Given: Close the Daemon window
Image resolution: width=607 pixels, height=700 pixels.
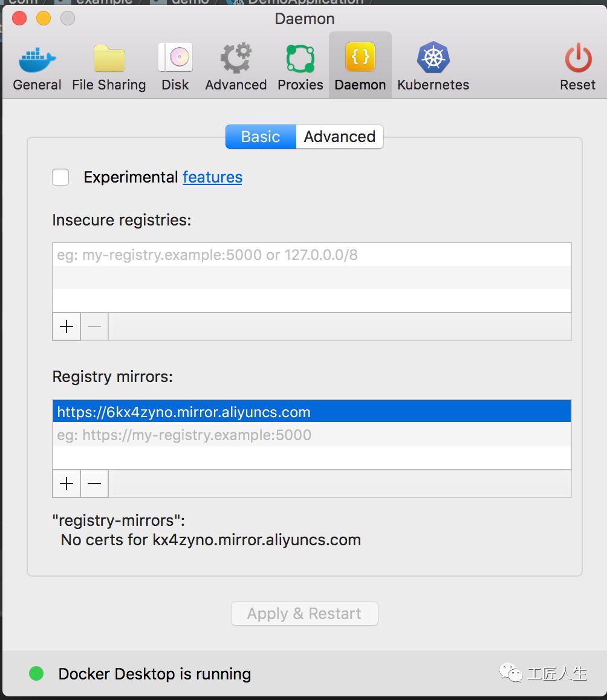Looking at the screenshot, I should pyautogui.click(x=19, y=18).
